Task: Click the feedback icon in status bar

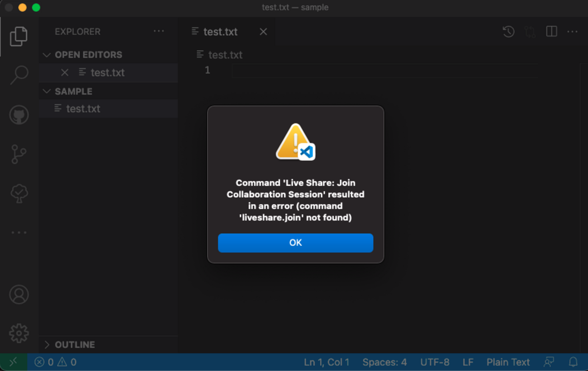Action: [x=549, y=362]
